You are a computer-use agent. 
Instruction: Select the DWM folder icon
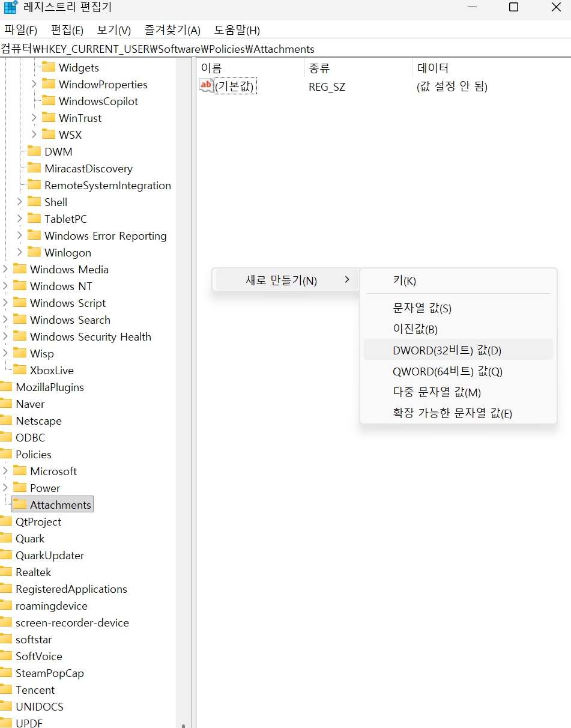pos(34,151)
